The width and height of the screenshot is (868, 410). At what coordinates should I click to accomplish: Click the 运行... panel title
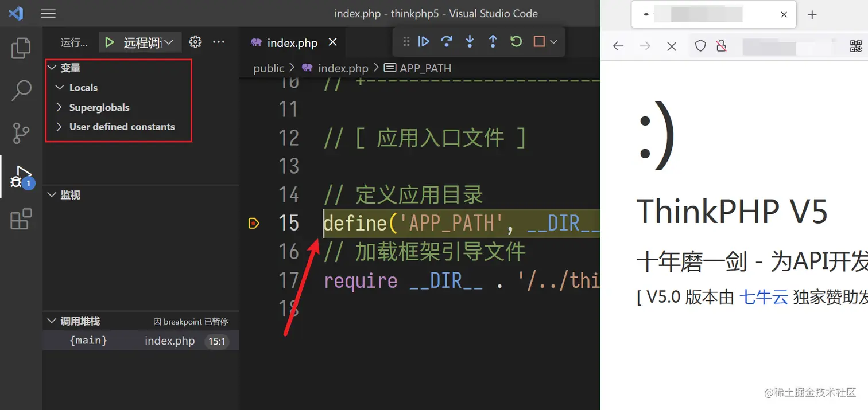74,42
